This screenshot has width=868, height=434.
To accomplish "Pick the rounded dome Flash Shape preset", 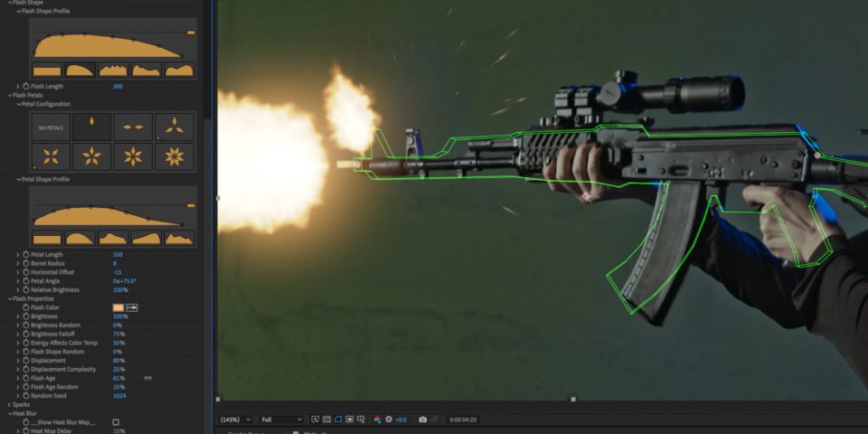I will (x=80, y=70).
